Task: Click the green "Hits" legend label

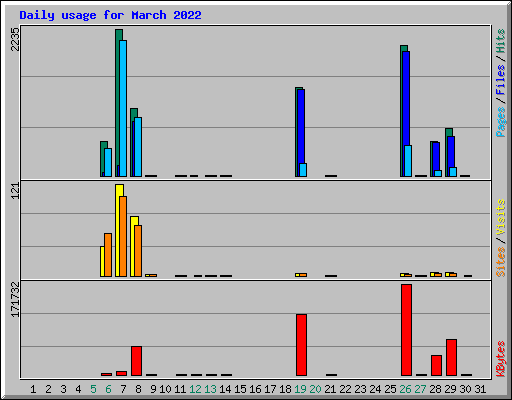Action: (501, 41)
